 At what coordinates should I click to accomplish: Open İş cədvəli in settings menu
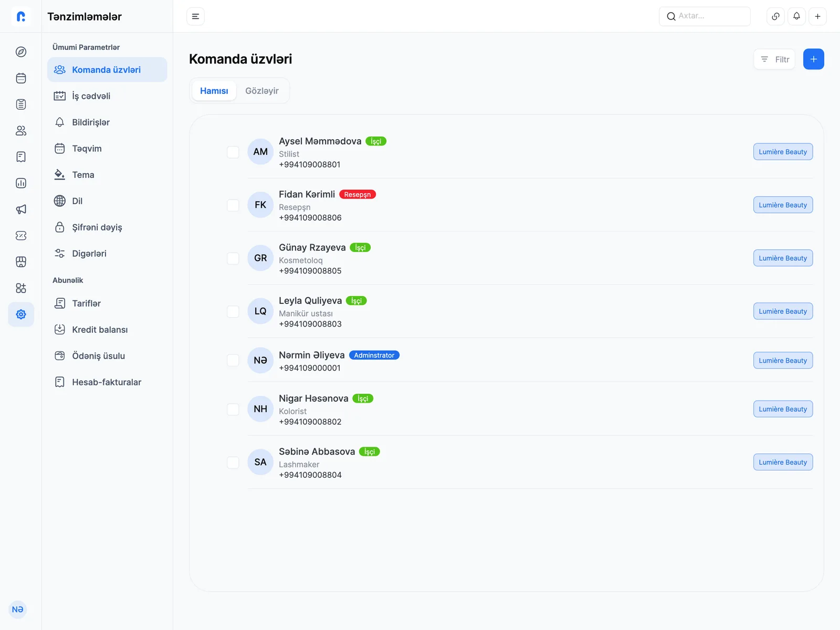107,96
